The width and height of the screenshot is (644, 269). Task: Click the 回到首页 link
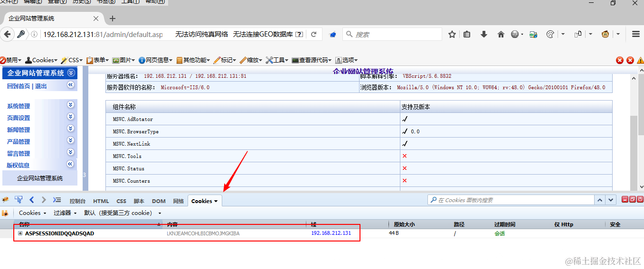coord(19,86)
